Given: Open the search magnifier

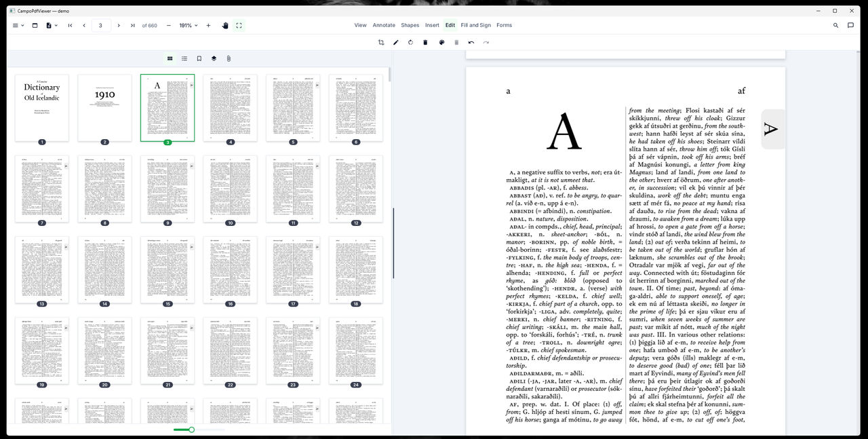Looking at the screenshot, I should click(x=835, y=25).
